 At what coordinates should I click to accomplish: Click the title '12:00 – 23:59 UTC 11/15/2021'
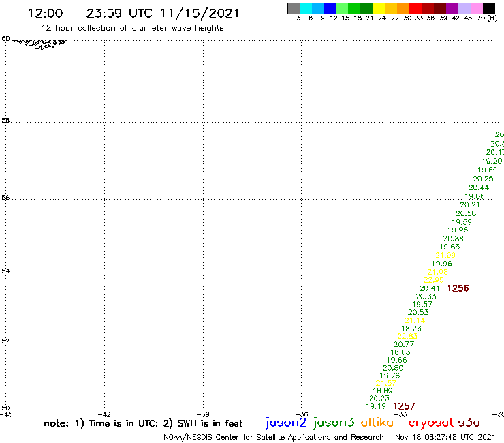133,14
